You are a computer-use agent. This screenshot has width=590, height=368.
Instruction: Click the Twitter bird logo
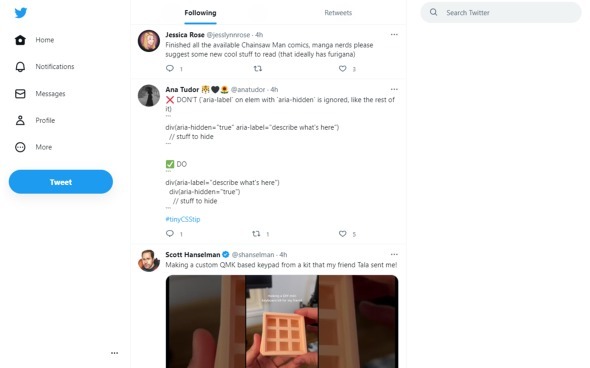pos(21,13)
